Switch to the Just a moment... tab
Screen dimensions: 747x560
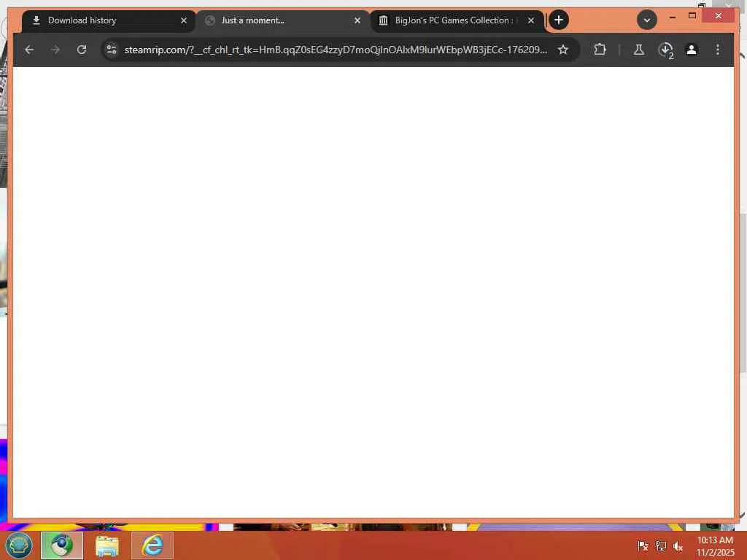282,20
